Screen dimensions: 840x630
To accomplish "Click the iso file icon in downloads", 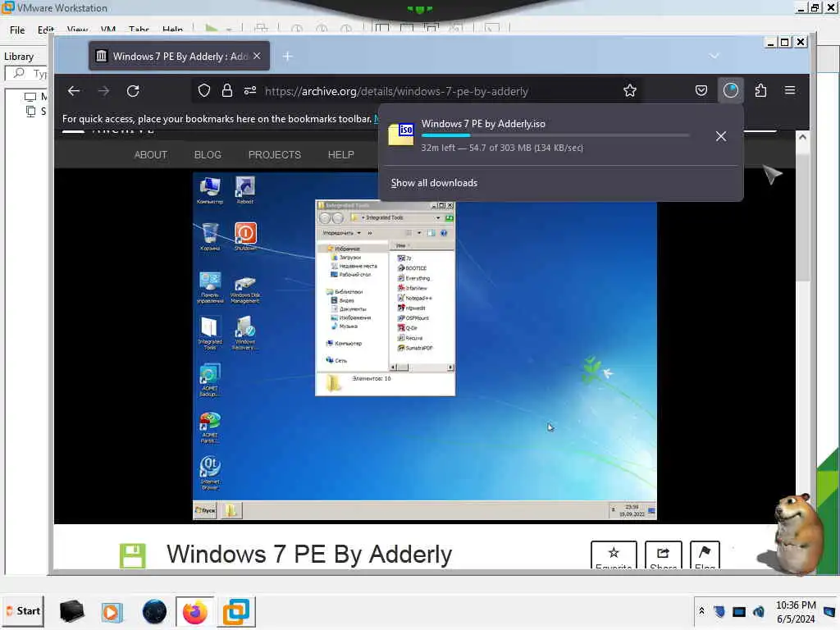I will 401,135.
